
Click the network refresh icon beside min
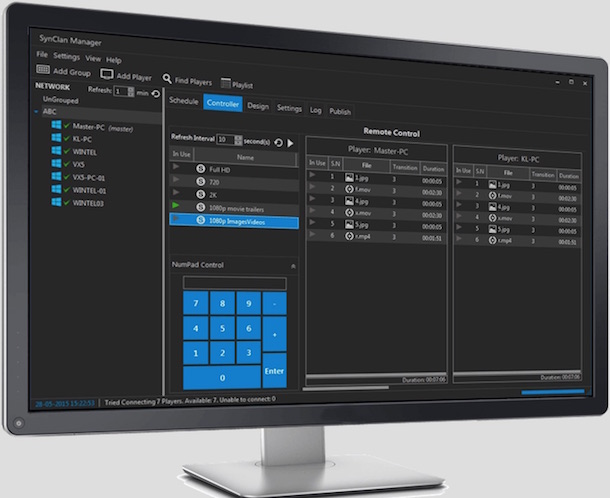[155, 93]
